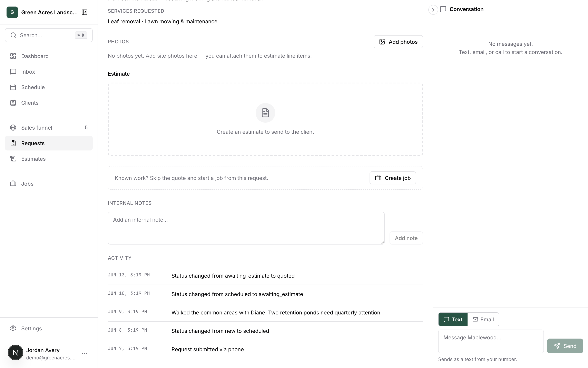Click the Schedule calendar icon
Viewport: 588px width, 368px height.
coord(13,87)
